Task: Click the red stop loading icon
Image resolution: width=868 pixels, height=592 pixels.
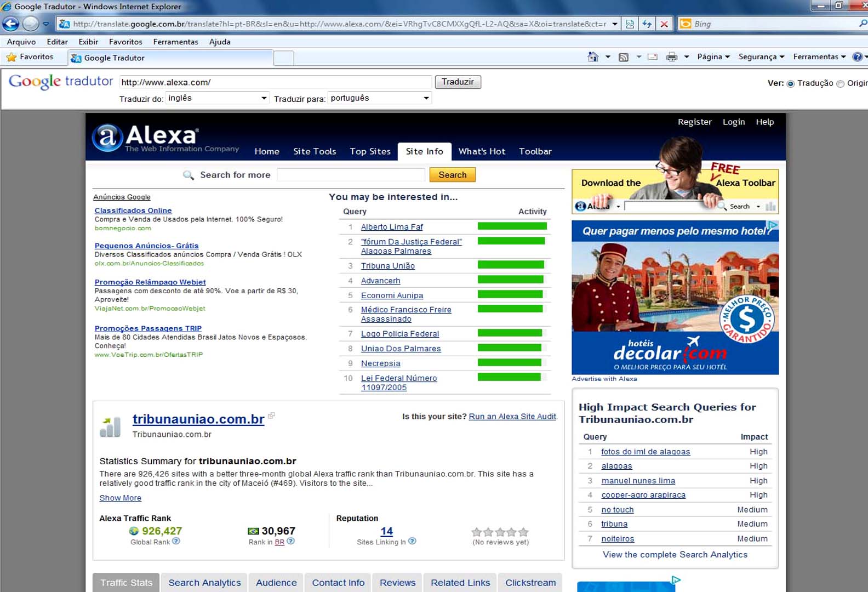Action: click(x=664, y=24)
